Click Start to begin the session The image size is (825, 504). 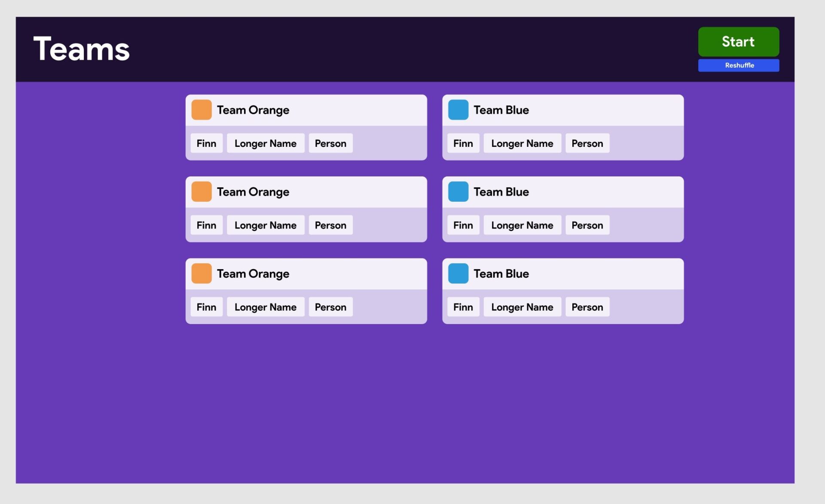[738, 42]
